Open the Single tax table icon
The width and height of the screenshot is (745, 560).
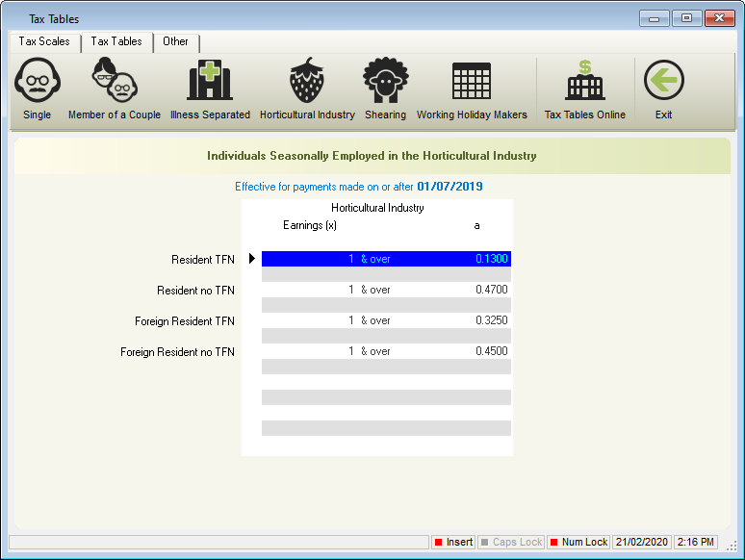[38, 80]
